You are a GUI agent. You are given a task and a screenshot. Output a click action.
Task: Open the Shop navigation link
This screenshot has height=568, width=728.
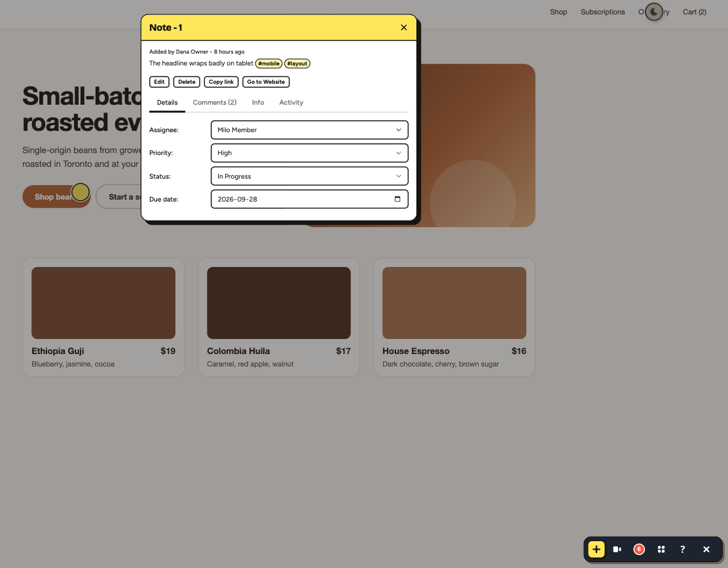(558, 12)
